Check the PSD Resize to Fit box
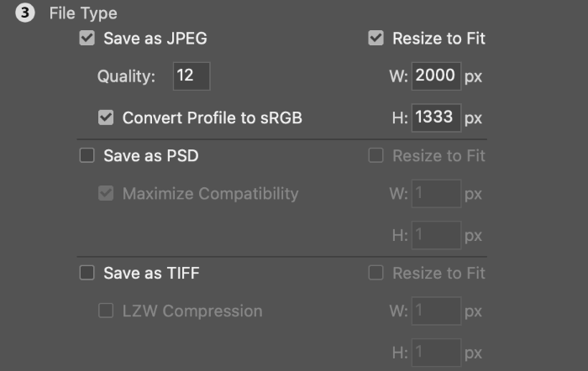588x371 pixels. (375, 155)
